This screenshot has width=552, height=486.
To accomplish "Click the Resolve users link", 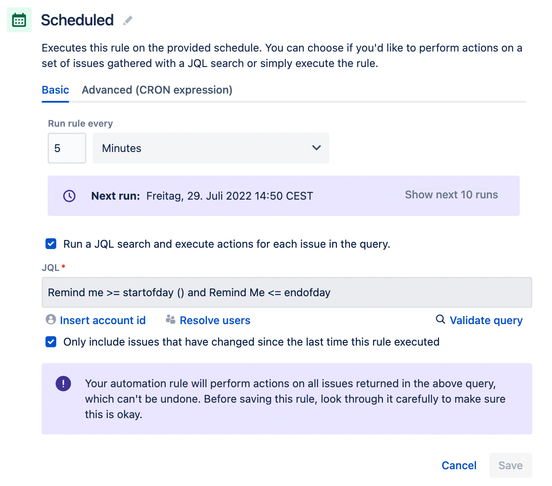I will [x=215, y=320].
